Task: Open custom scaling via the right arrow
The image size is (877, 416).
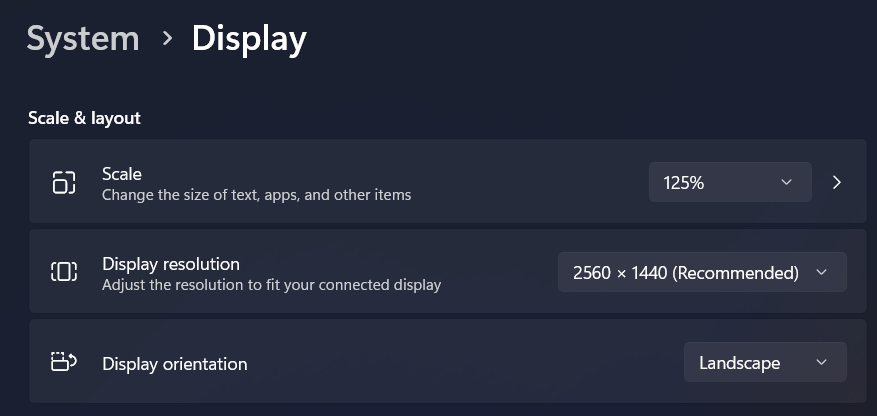Action: pos(837,182)
